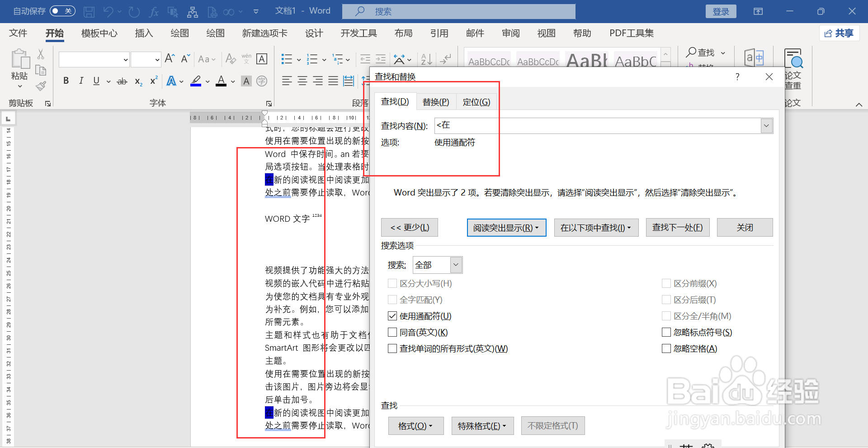
Task: Click the Character Border icon
Action: click(262, 59)
